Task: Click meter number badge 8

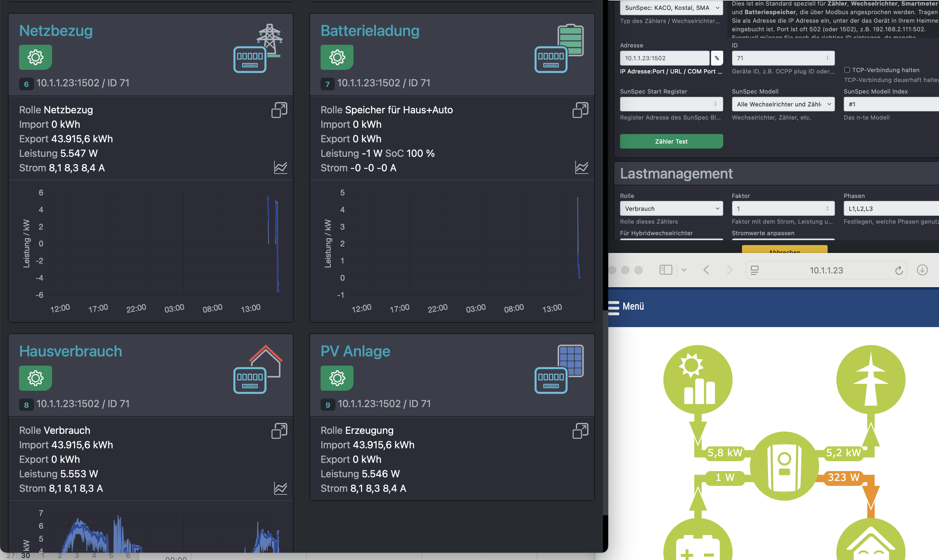Action: (x=26, y=405)
